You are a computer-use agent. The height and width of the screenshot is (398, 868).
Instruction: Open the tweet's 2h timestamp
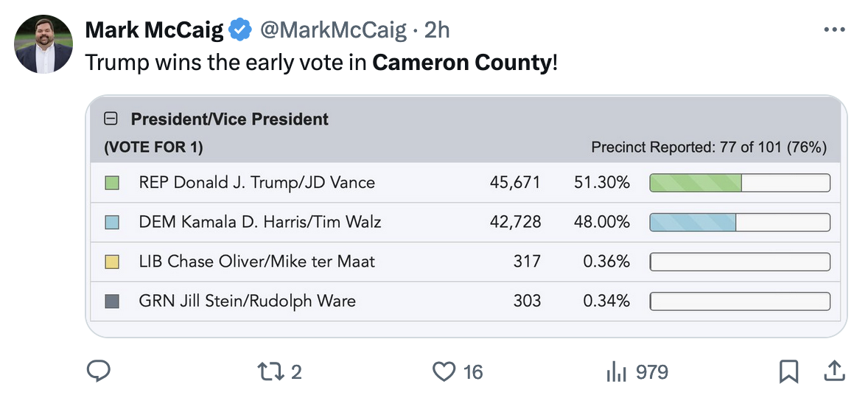coord(437,30)
